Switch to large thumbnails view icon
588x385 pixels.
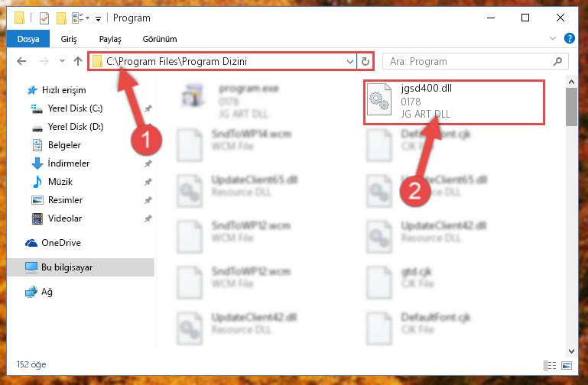pyautogui.click(x=567, y=365)
